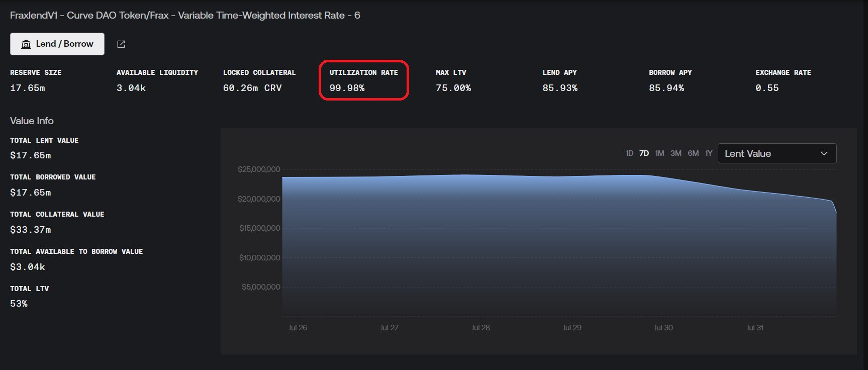Click the Total Borrowed Value amount $17.65m
This screenshot has height=370, width=868.
point(31,193)
